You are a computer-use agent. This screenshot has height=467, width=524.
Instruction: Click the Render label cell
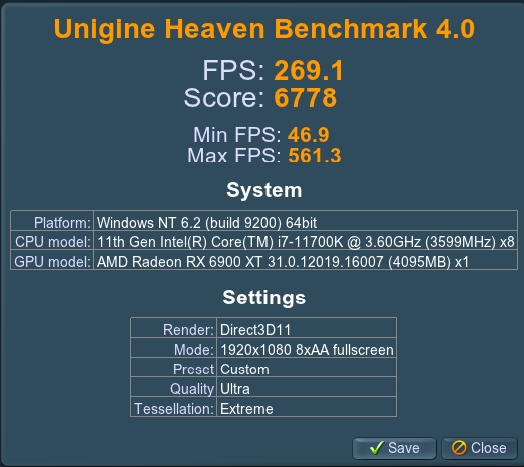pos(173,328)
